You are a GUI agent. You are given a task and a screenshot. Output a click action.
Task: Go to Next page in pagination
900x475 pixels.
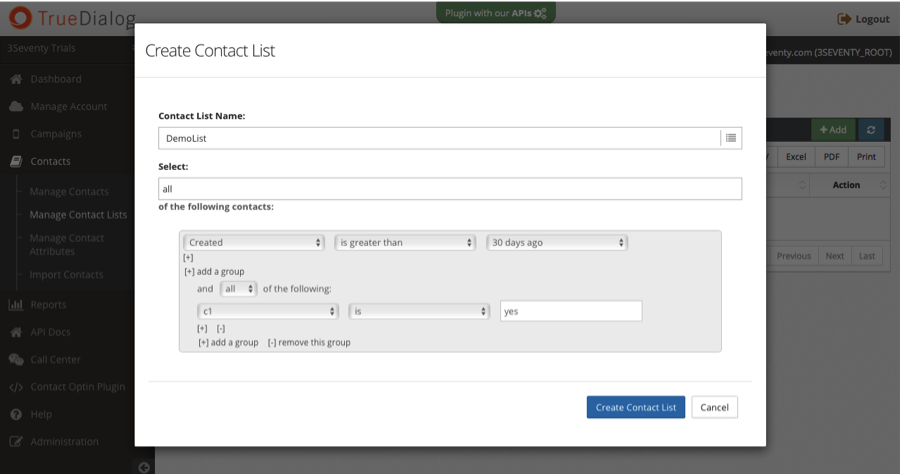pos(835,256)
